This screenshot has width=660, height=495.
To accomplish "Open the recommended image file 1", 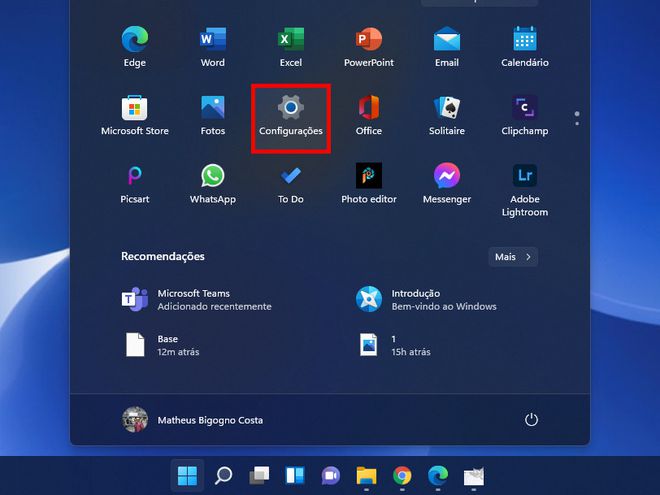I will 394,345.
